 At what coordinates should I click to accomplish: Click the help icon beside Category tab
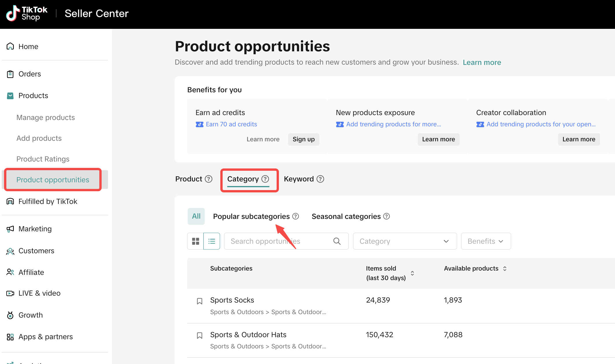pyautogui.click(x=265, y=179)
